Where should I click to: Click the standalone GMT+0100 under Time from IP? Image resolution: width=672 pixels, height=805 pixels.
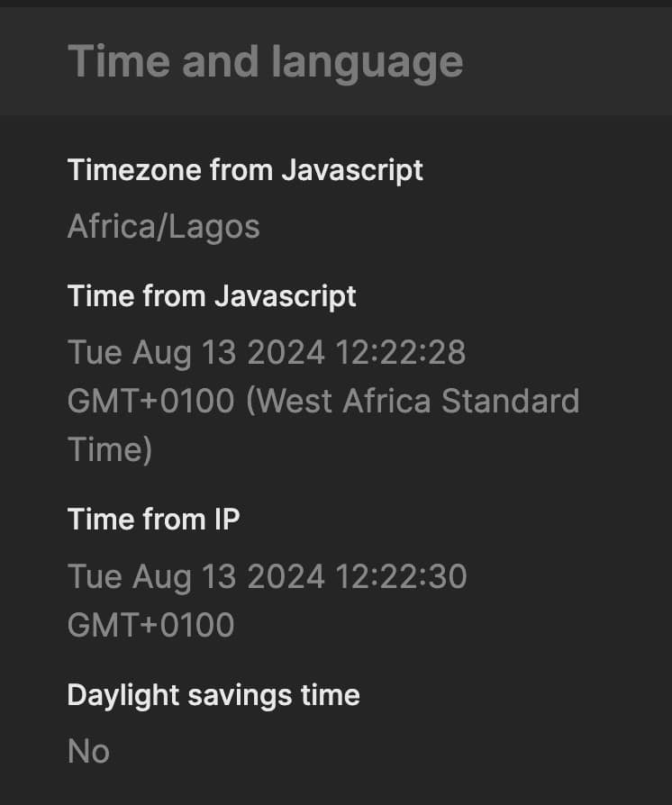coord(150,625)
